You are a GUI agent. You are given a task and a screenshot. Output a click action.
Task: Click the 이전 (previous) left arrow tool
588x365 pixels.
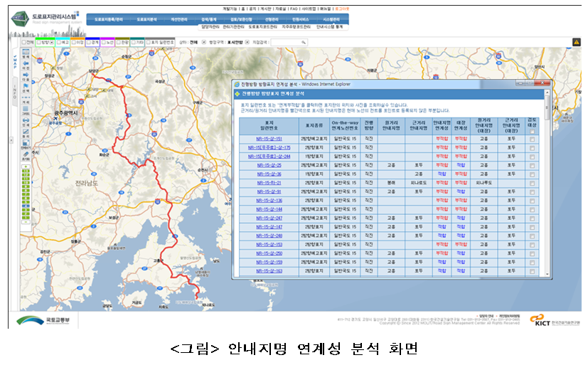point(26,65)
